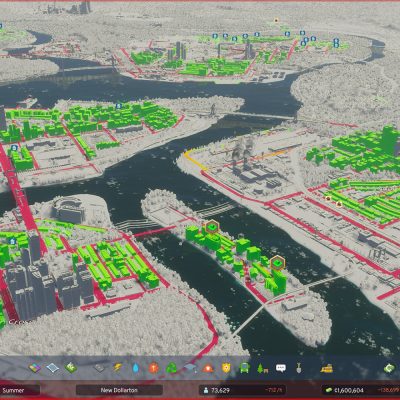
Task: Open the Education services menu
Action: [x=190, y=368]
